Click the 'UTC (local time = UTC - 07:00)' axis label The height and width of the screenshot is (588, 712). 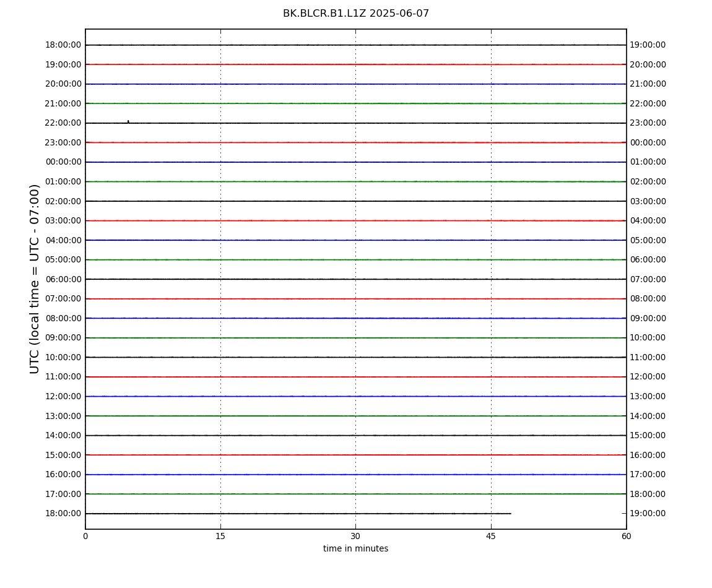pos(35,279)
